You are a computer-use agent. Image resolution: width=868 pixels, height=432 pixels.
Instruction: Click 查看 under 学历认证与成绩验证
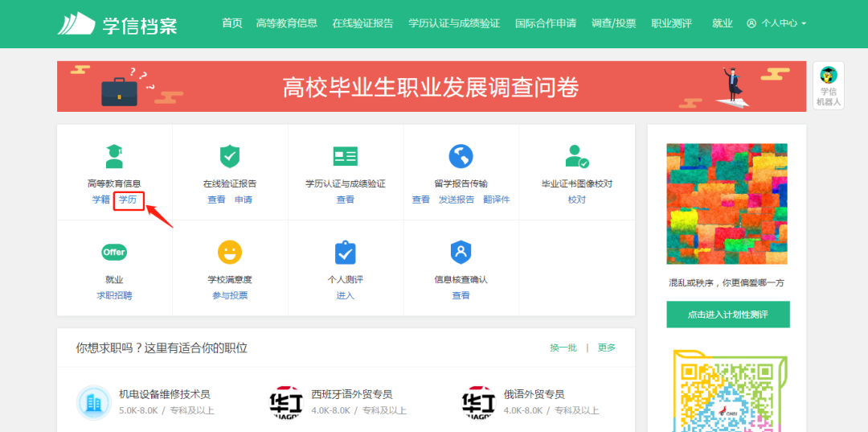[x=346, y=200]
